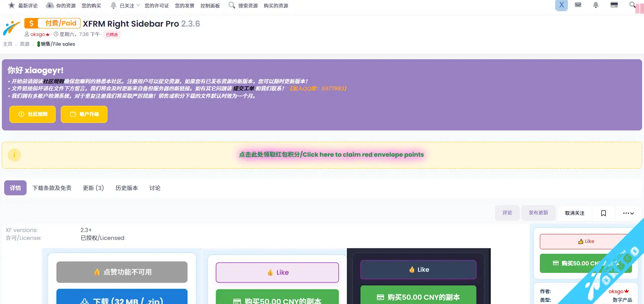Click the yellow 账户升级 button
The height and width of the screenshot is (304, 644).
pyautogui.click(x=84, y=114)
